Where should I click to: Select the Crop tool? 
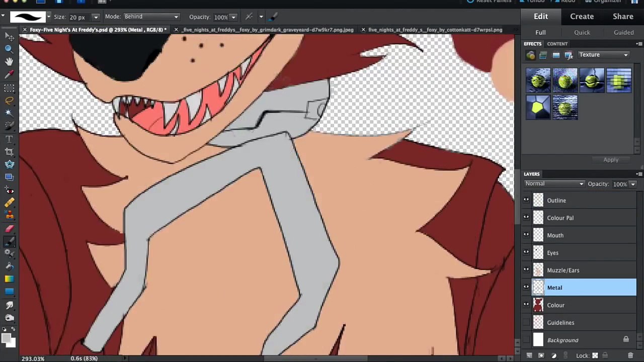pos(9,151)
